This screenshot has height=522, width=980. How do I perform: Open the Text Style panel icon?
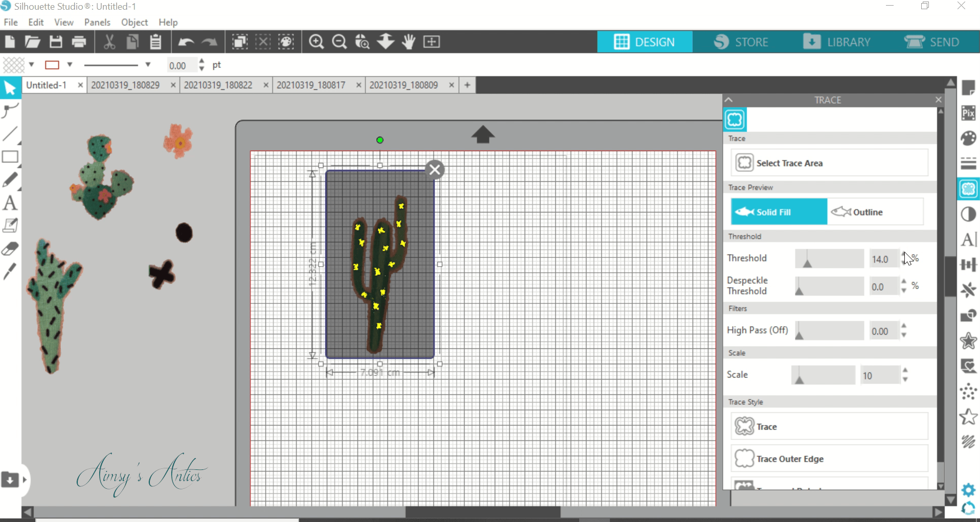pyautogui.click(x=968, y=240)
